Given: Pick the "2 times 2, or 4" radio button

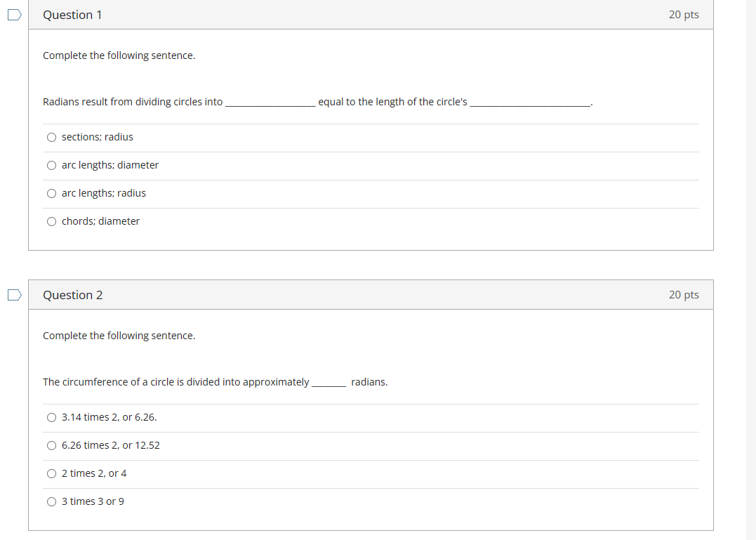Looking at the screenshot, I should click(51, 473).
